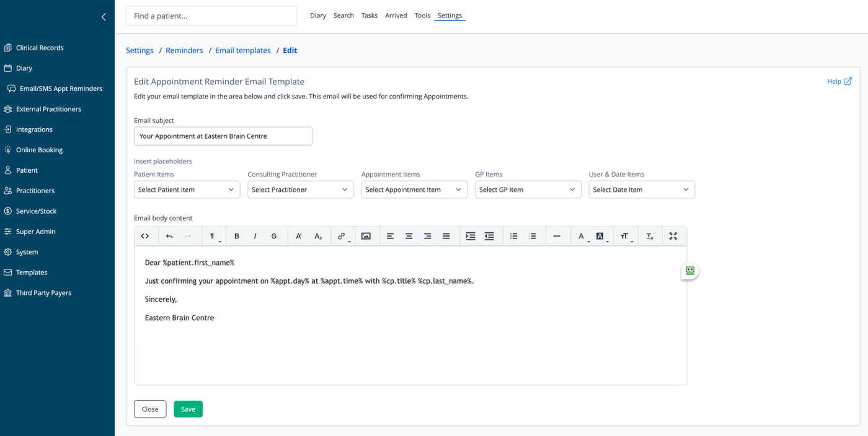Save the email template
Image resolution: width=868 pixels, height=436 pixels.
pos(188,409)
